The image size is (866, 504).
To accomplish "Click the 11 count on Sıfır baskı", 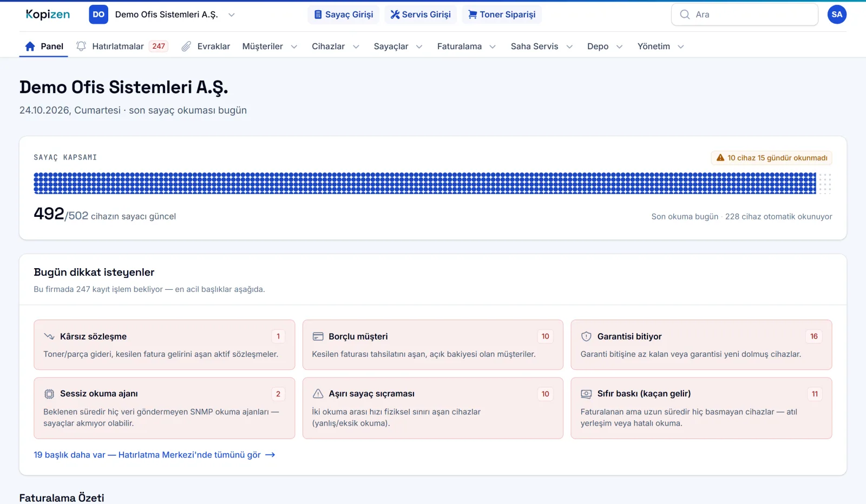I will (x=815, y=394).
